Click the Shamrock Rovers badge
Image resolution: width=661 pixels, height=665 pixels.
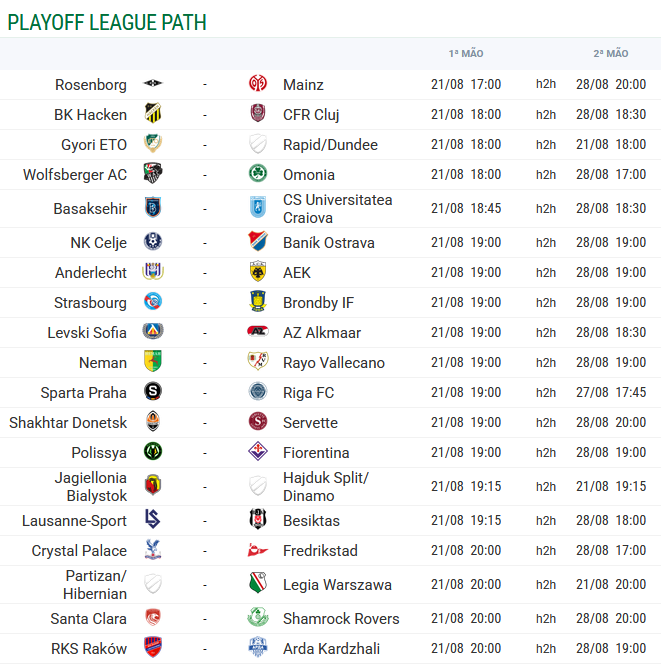tap(258, 618)
